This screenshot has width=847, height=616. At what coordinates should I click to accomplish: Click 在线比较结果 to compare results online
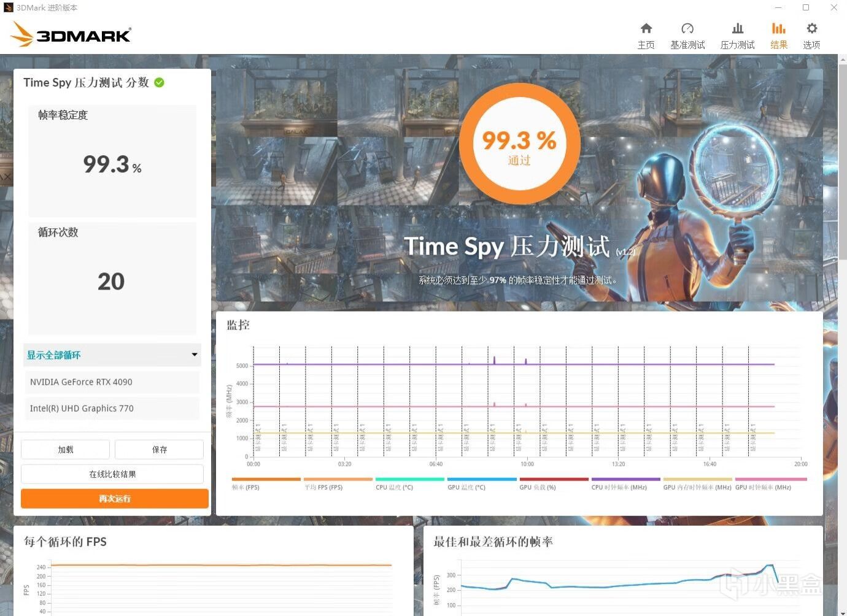pyautogui.click(x=112, y=474)
